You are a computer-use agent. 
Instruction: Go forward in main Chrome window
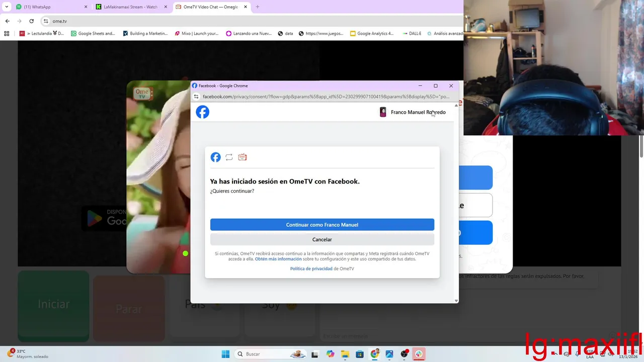pos(19,21)
